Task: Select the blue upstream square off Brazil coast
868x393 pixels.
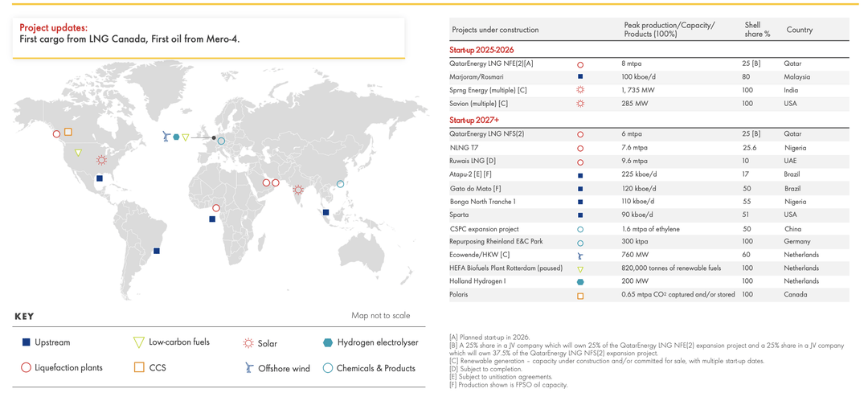Action: coord(157,251)
